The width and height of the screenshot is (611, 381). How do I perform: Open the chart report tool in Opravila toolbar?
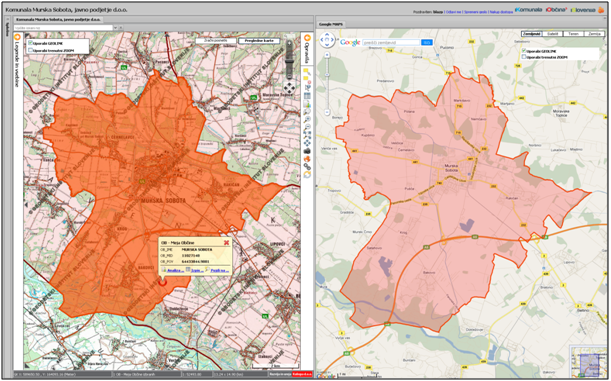click(307, 104)
